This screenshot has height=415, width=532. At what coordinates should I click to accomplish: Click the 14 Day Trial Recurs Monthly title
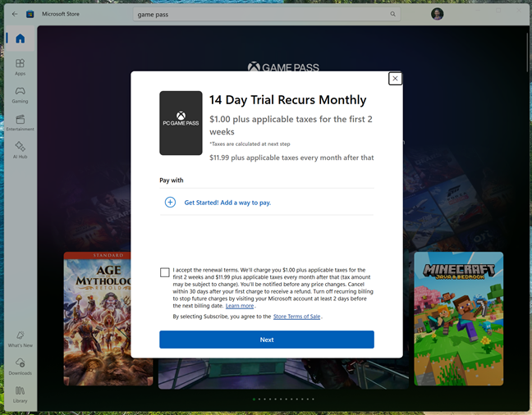pos(287,100)
